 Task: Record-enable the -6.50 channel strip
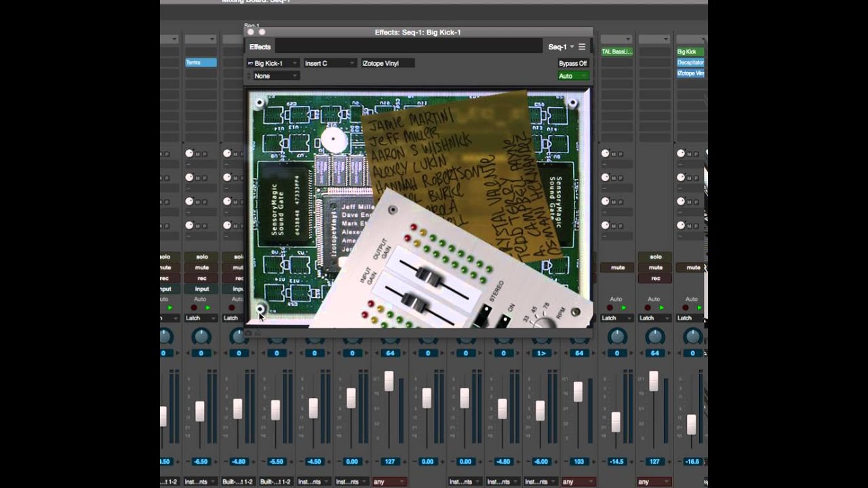click(201, 278)
